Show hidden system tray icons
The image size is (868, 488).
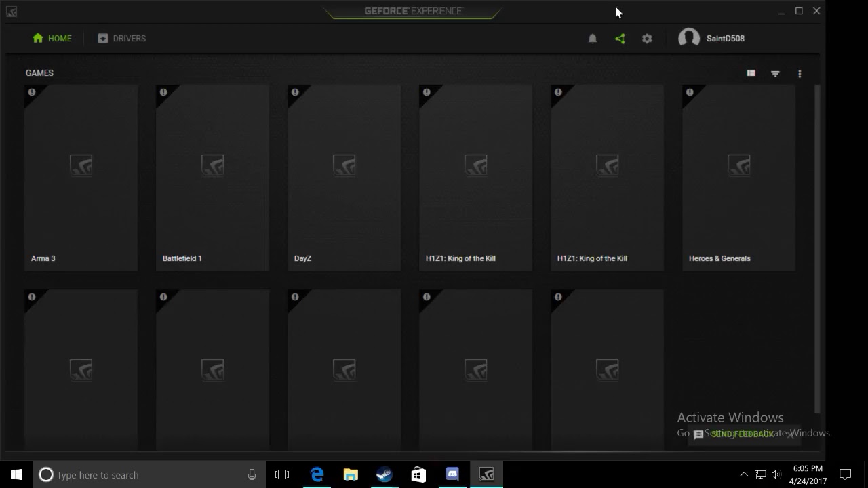click(744, 474)
